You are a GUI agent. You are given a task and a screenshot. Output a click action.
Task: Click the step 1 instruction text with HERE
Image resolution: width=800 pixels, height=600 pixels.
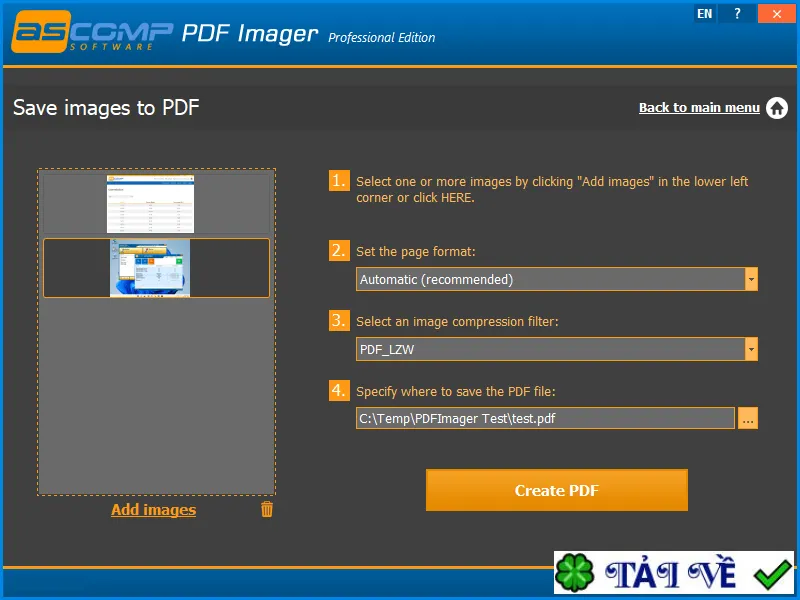(552, 189)
